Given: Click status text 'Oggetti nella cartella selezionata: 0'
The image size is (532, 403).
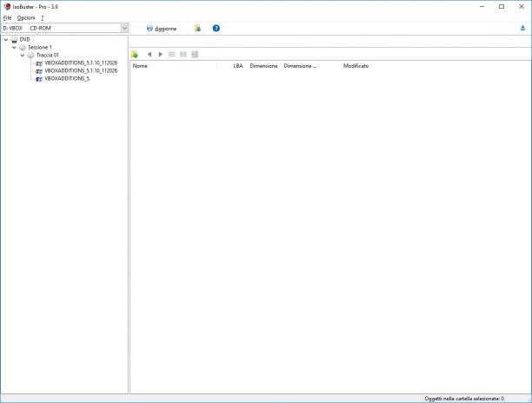Looking at the screenshot, I should 464,399.
